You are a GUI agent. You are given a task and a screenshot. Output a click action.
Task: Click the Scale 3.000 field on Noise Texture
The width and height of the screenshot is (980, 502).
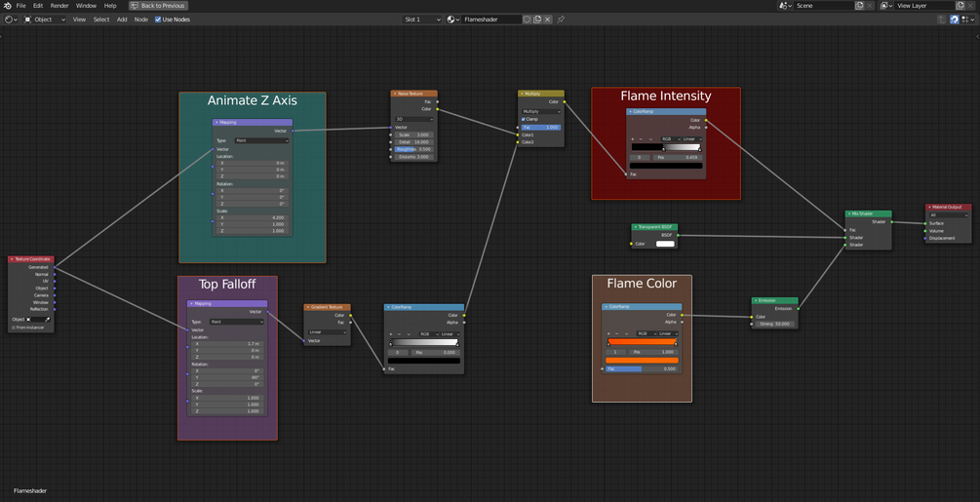click(x=413, y=135)
